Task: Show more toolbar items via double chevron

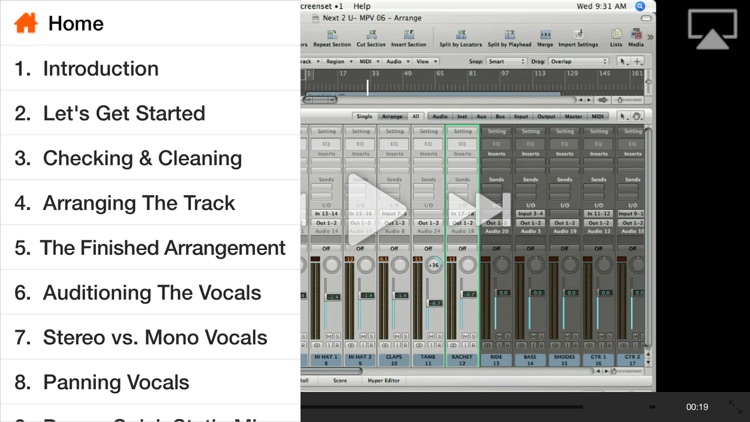Action: click(650, 37)
